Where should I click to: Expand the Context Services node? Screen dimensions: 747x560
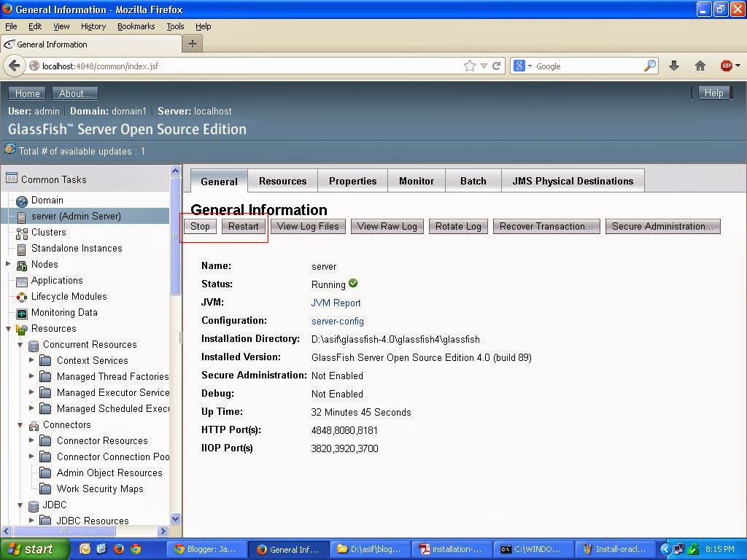tap(31, 360)
